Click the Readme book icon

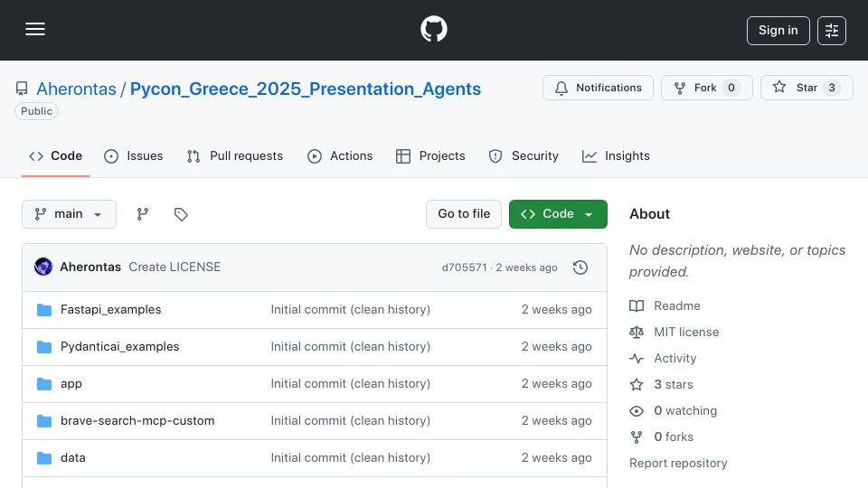coord(637,306)
